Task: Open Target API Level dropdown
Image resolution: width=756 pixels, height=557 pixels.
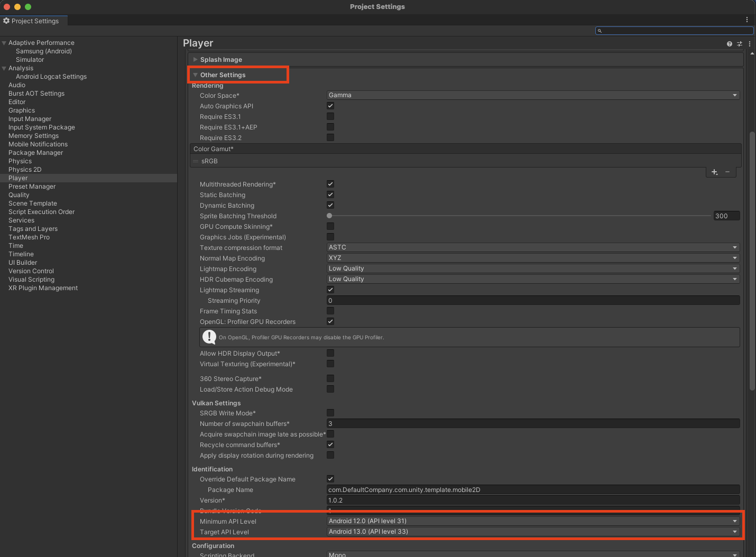Action: [533, 532]
